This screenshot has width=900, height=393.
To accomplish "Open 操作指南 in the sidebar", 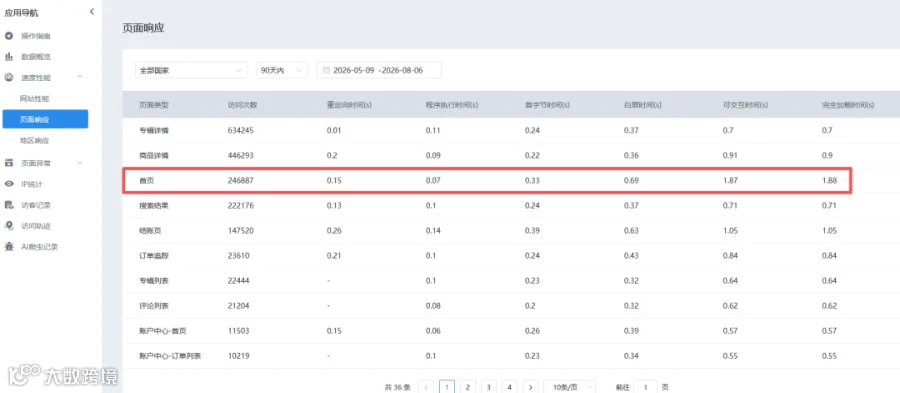I will click(x=36, y=36).
